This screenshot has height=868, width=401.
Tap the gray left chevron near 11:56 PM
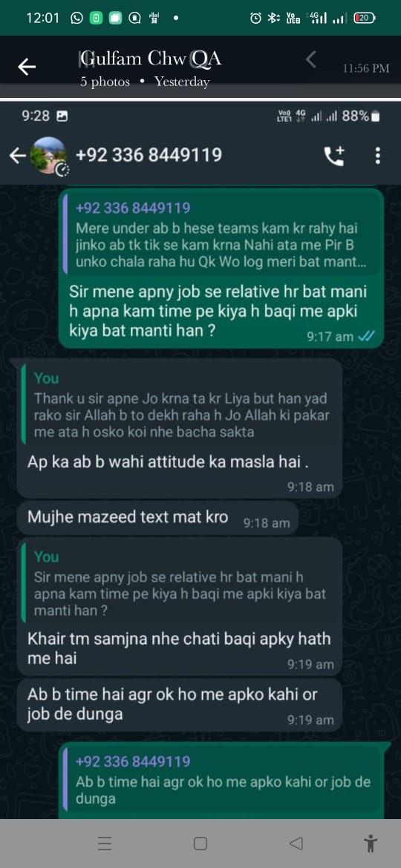311,60
